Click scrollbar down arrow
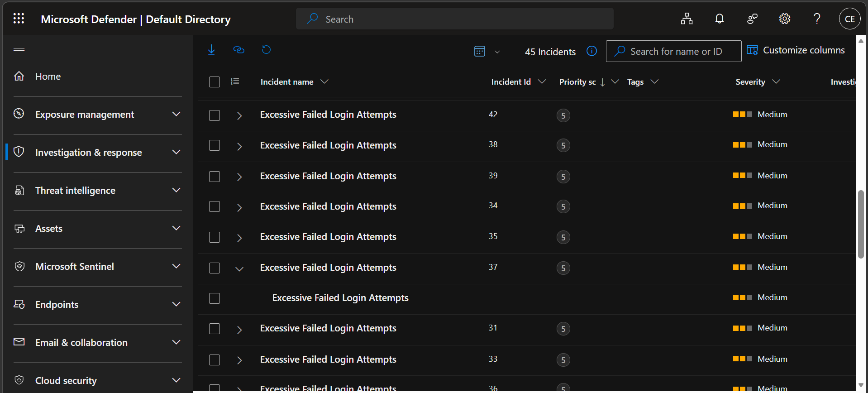Screen dimensions: 868x393 (x=861, y=385)
